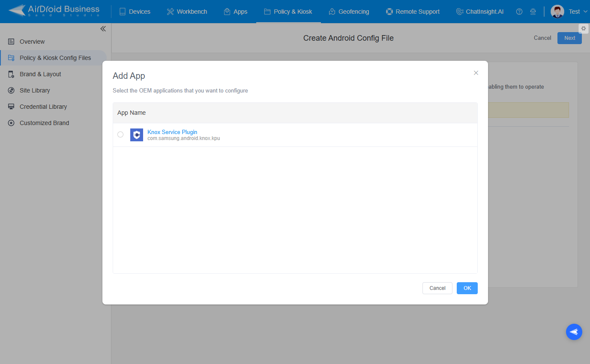Open the floating AirDroid chat bubble
This screenshot has width=590, height=364.
pyautogui.click(x=574, y=332)
